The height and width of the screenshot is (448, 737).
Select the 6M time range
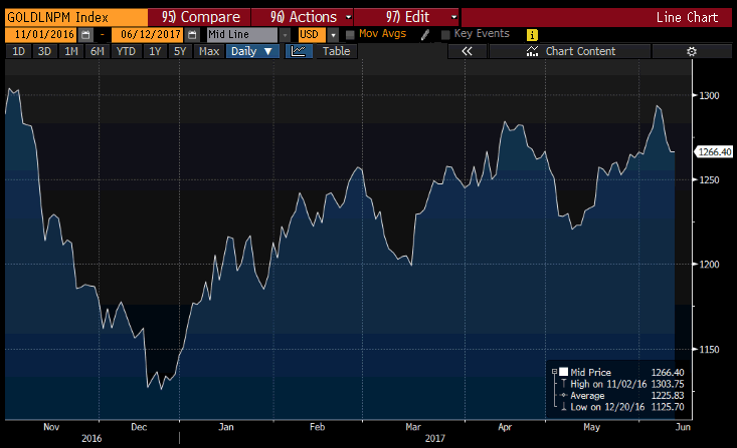(x=97, y=51)
